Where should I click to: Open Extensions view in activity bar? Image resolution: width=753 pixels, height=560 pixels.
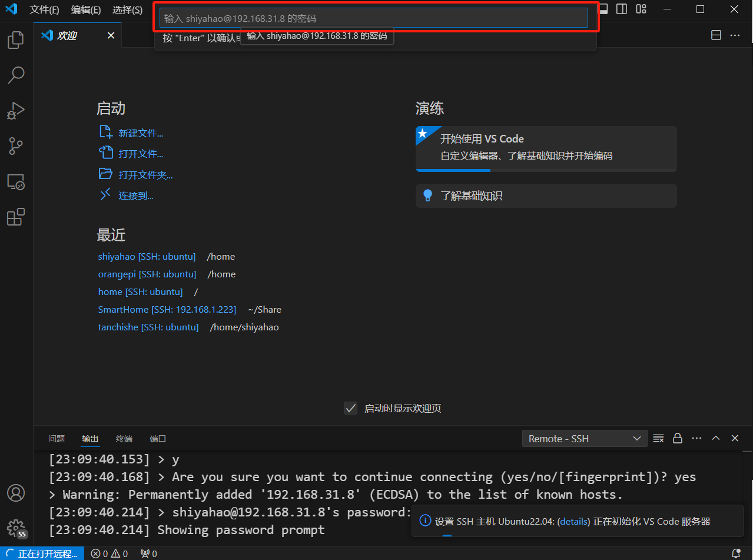16,217
